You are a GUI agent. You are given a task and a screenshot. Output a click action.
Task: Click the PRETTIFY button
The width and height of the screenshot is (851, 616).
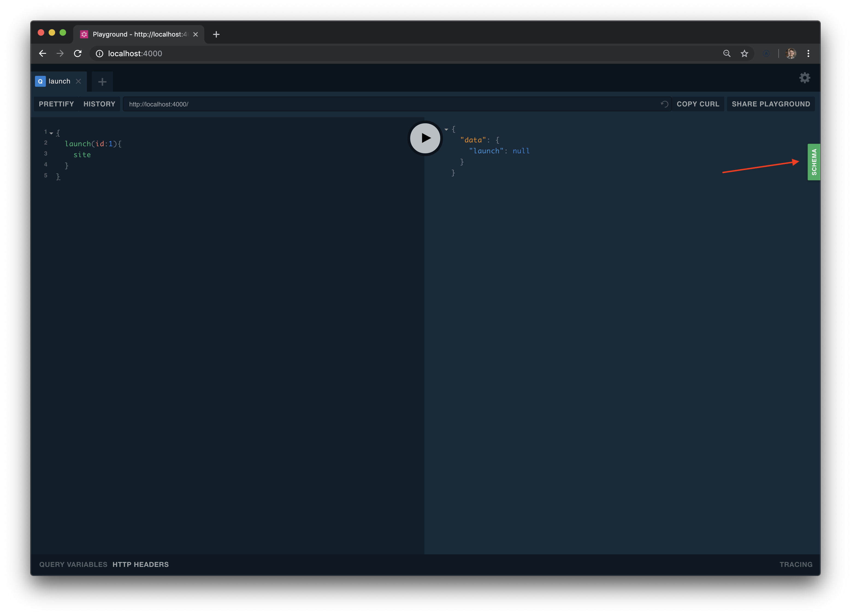coord(56,104)
